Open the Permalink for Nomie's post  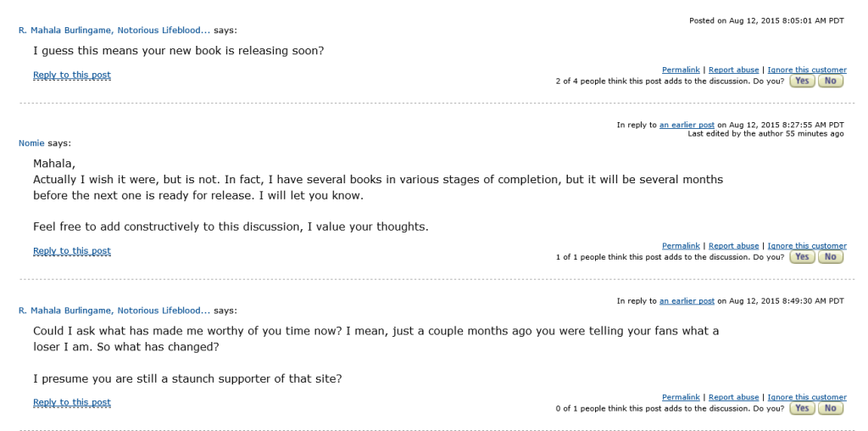point(681,246)
